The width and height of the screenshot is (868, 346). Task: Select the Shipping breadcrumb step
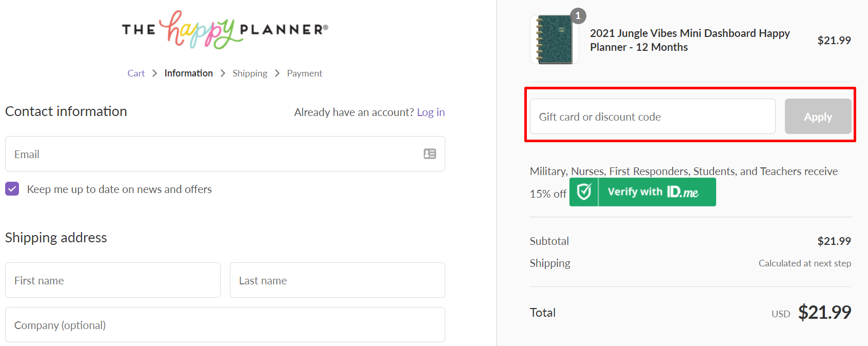[x=250, y=73]
